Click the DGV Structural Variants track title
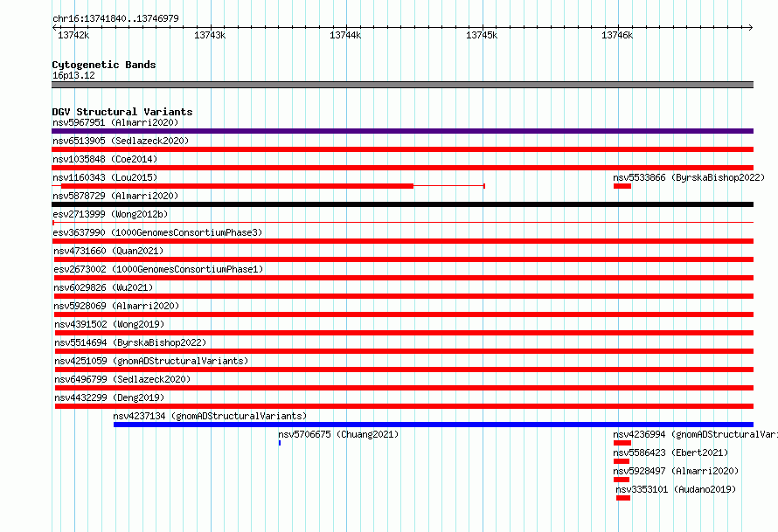The height and width of the screenshot is (532, 778). 122,112
